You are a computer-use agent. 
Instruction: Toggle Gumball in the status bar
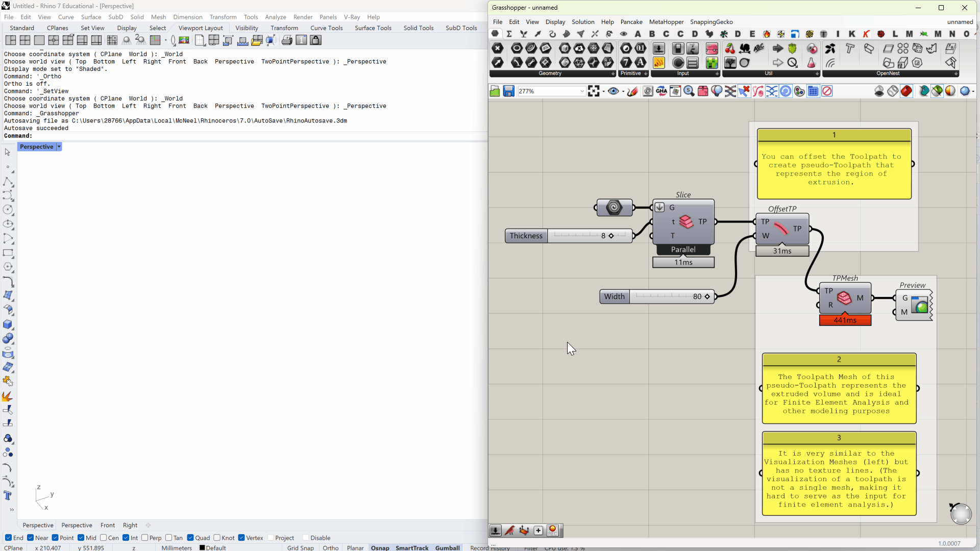coord(447,547)
